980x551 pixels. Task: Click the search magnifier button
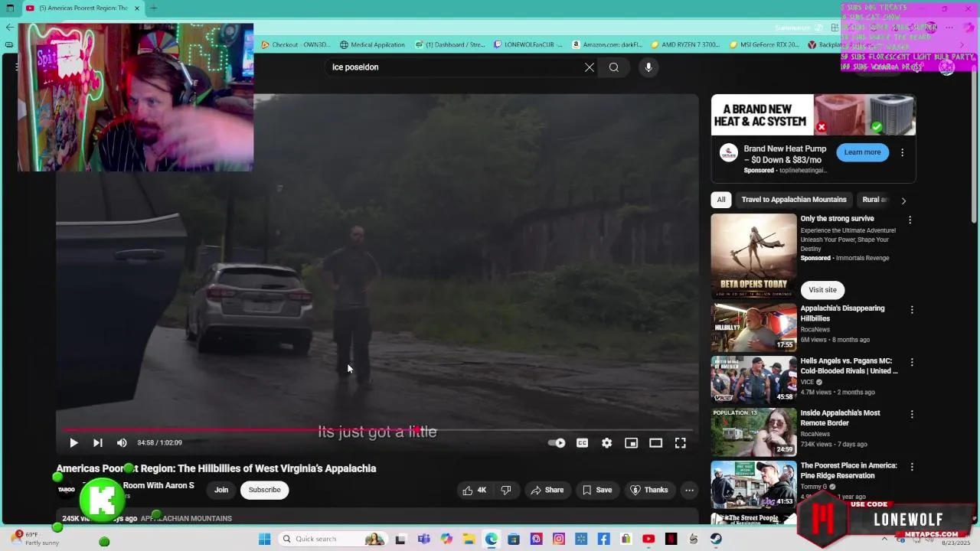point(614,67)
